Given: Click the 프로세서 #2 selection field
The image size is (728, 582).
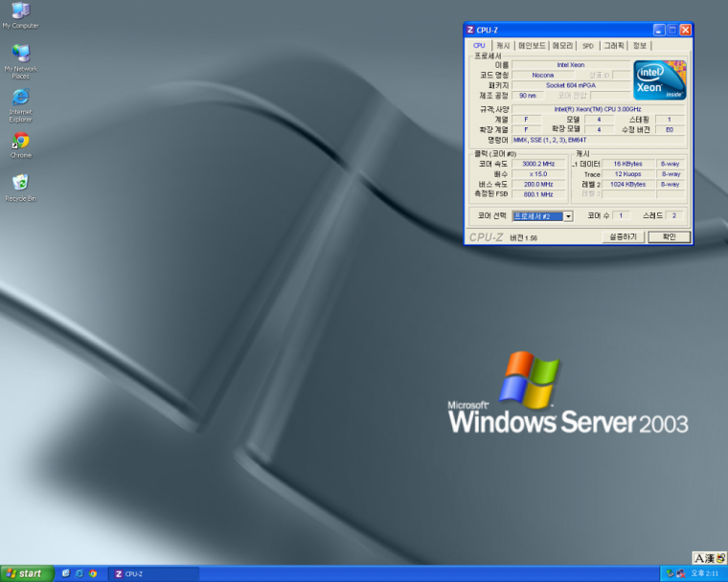Looking at the screenshot, I should [x=537, y=216].
